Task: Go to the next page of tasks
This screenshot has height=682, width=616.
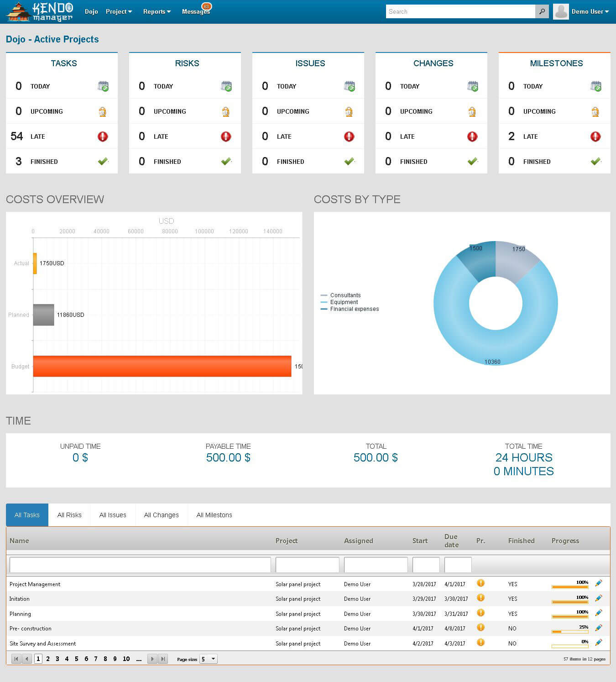Action: point(152,659)
